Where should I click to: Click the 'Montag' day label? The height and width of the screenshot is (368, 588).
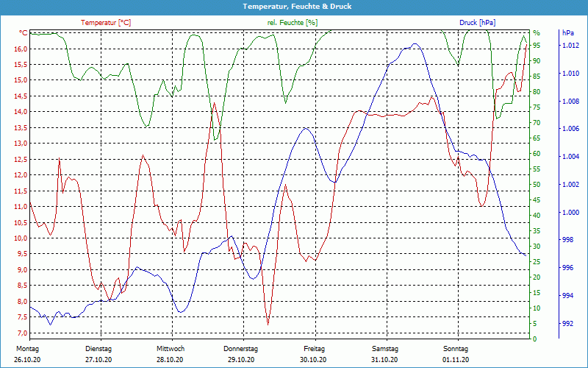26,349
